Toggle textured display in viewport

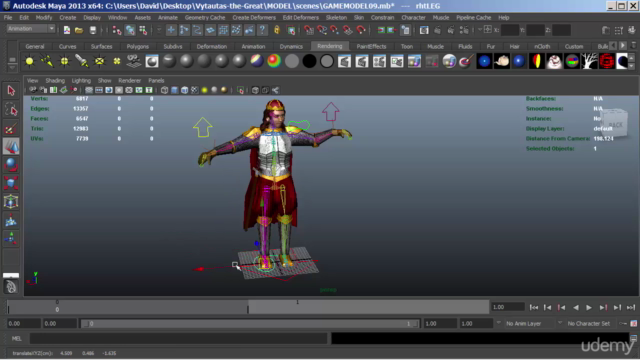(x=195, y=90)
